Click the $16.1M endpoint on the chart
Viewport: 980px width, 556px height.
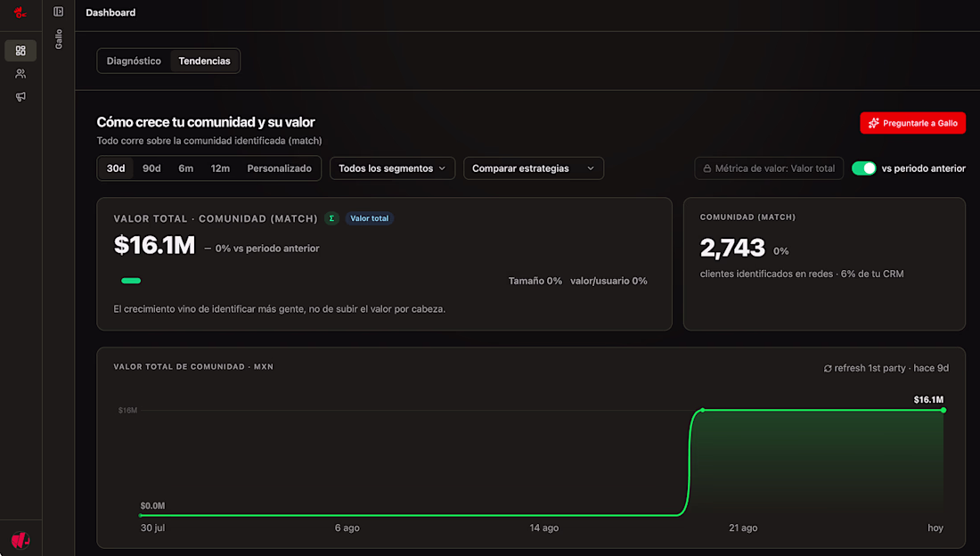click(x=943, y=410)
